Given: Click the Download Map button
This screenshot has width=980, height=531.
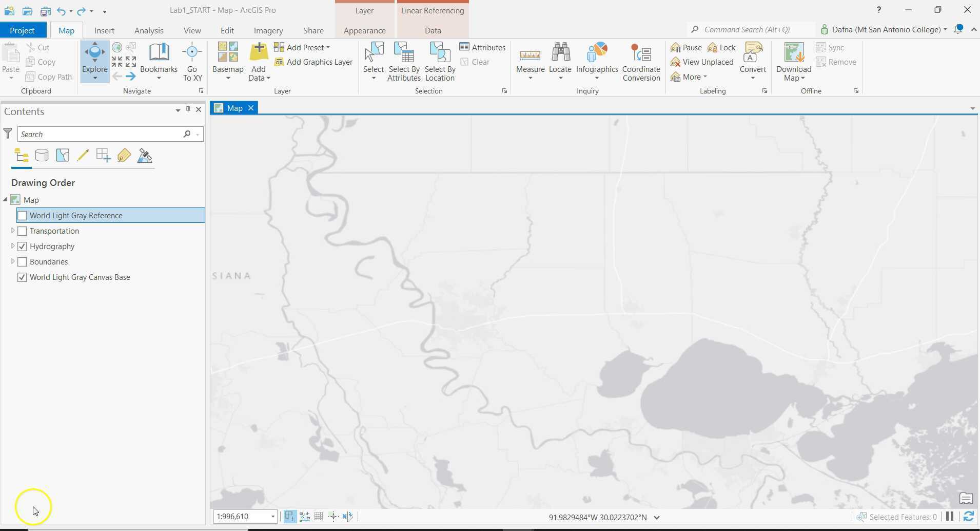Looking at the screenshot, I should [x=793, y=61].
